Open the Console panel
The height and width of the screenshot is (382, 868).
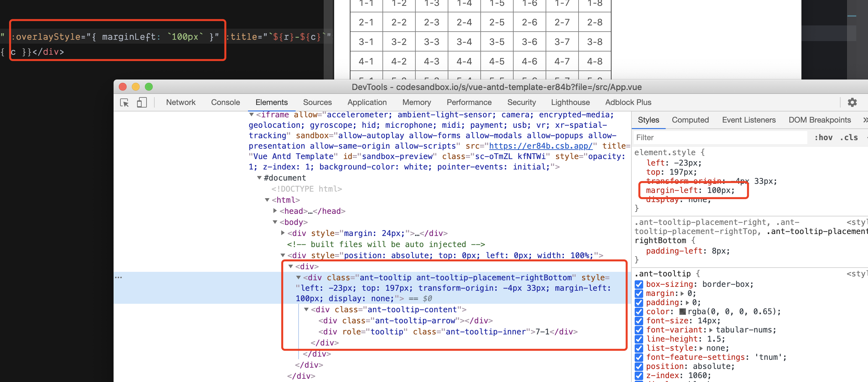[x=225, y=103]
